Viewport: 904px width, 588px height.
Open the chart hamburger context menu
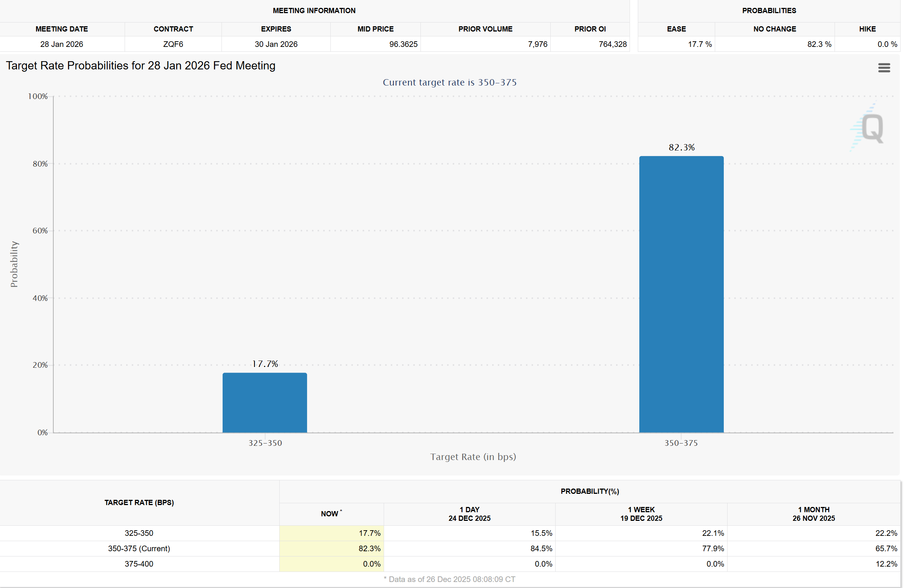(x=884, y=68)
